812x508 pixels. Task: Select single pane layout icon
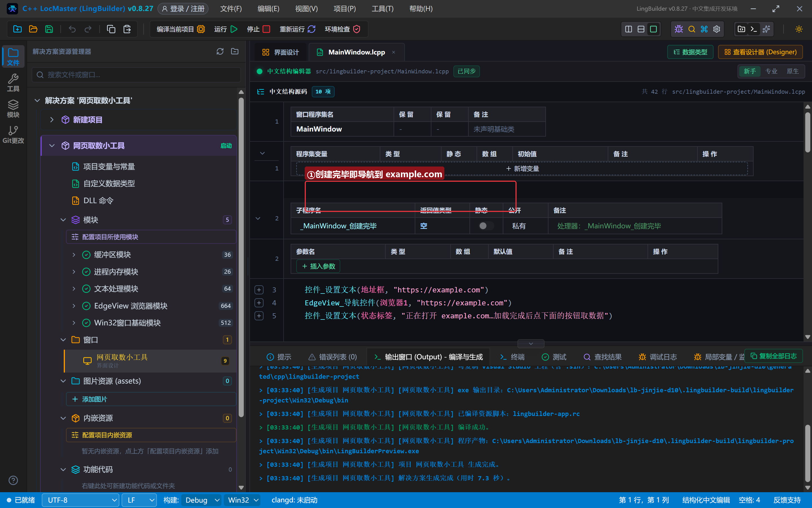point(653,29)
